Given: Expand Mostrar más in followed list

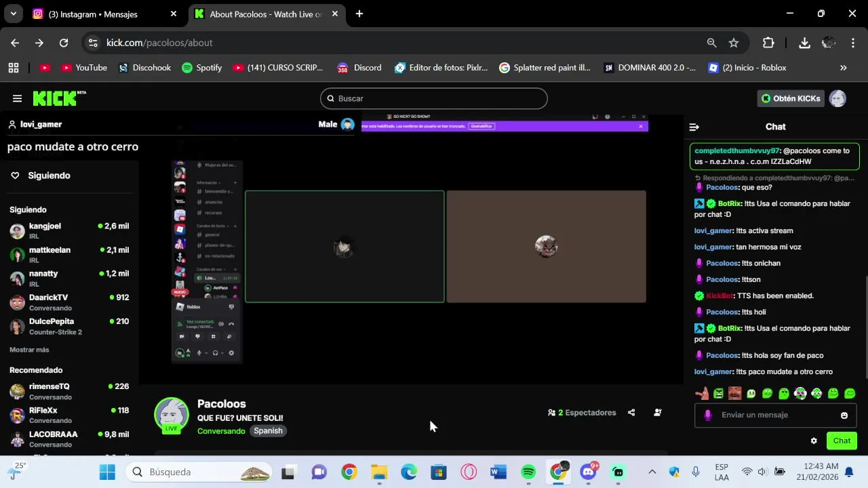Looking at the screenshot, I should (29, 350).
